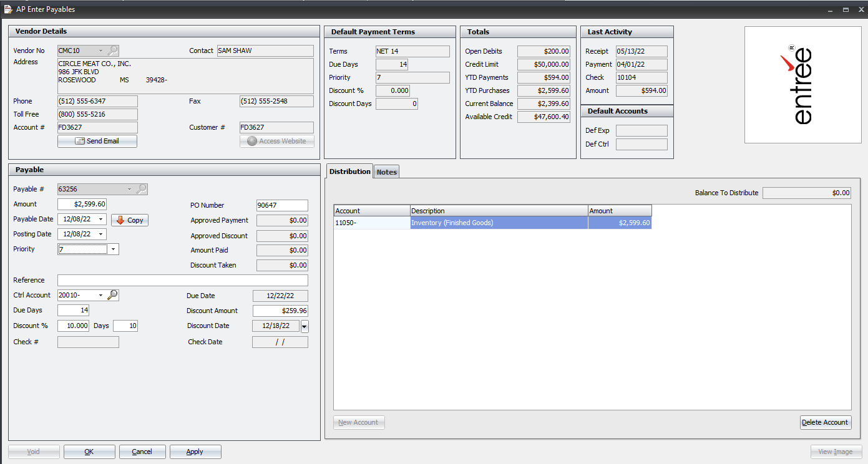This screenshot has height=464, width=868.
Task: Switch to the Notes tab
Action: click(386, 171)
